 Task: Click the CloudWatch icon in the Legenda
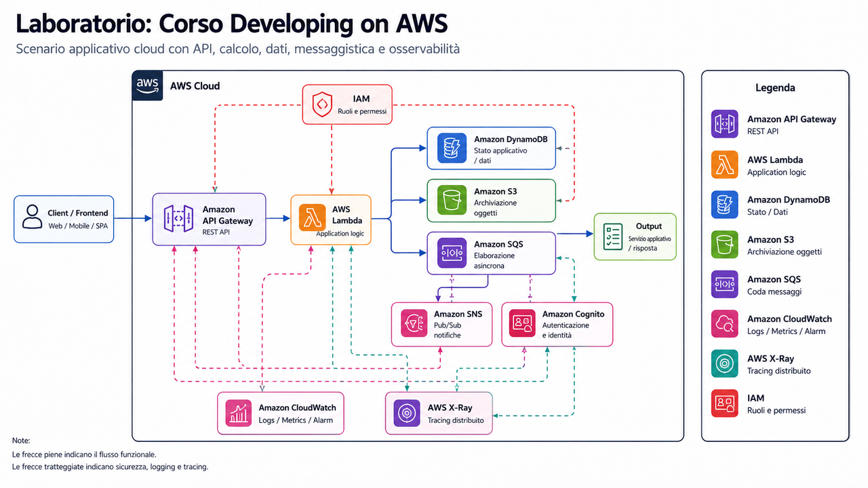tap(725, 324)
